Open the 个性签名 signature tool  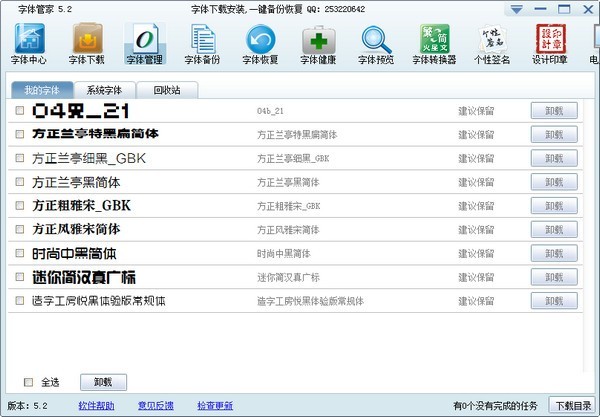pos(492,45)
